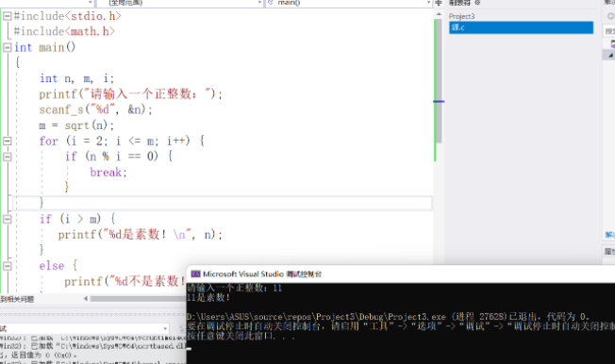
Task: Click the printf '%d不是素数' line
Action: pos(125,281)
